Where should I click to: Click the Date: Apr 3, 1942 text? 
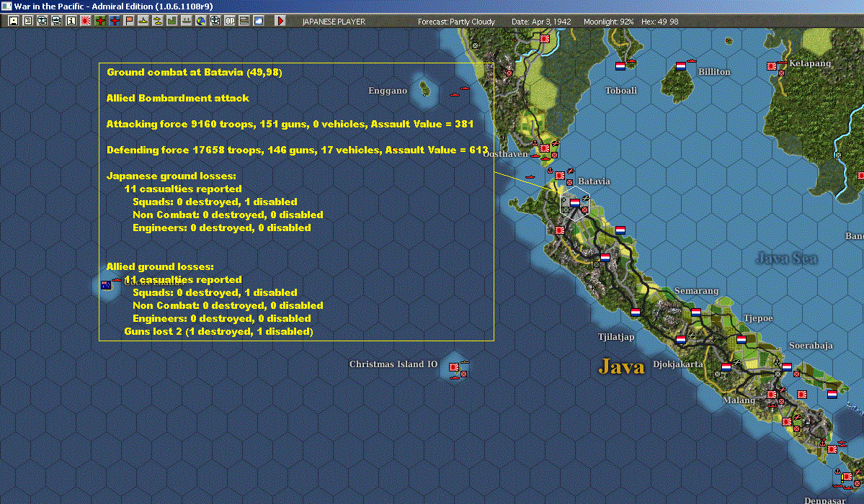click(x=541, y=22)
